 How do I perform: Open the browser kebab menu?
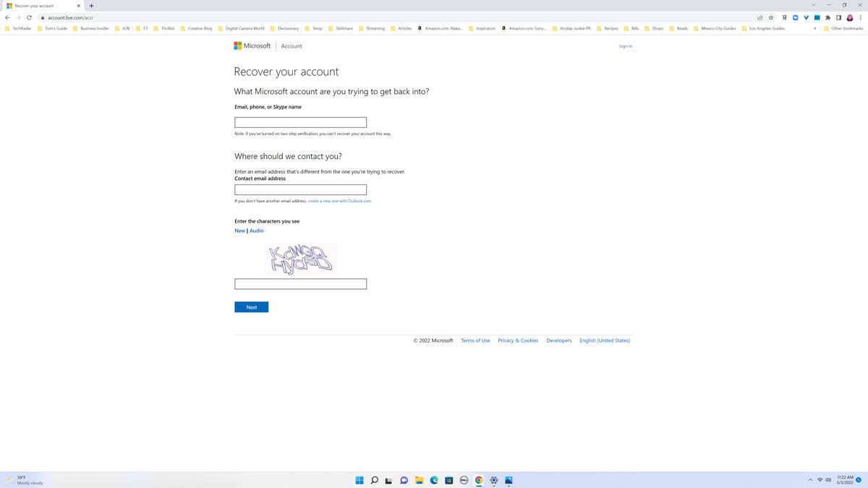pyautogui.click(x=860, y=17)
